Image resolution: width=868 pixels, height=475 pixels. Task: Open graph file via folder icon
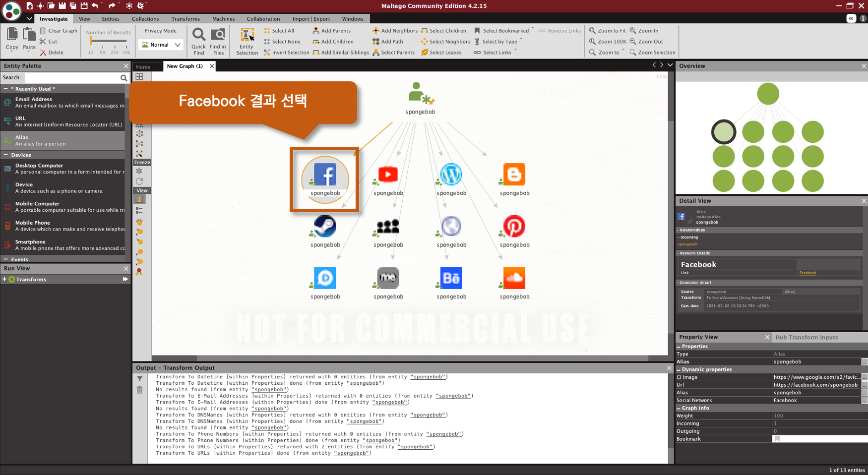(x=51, y=5)
